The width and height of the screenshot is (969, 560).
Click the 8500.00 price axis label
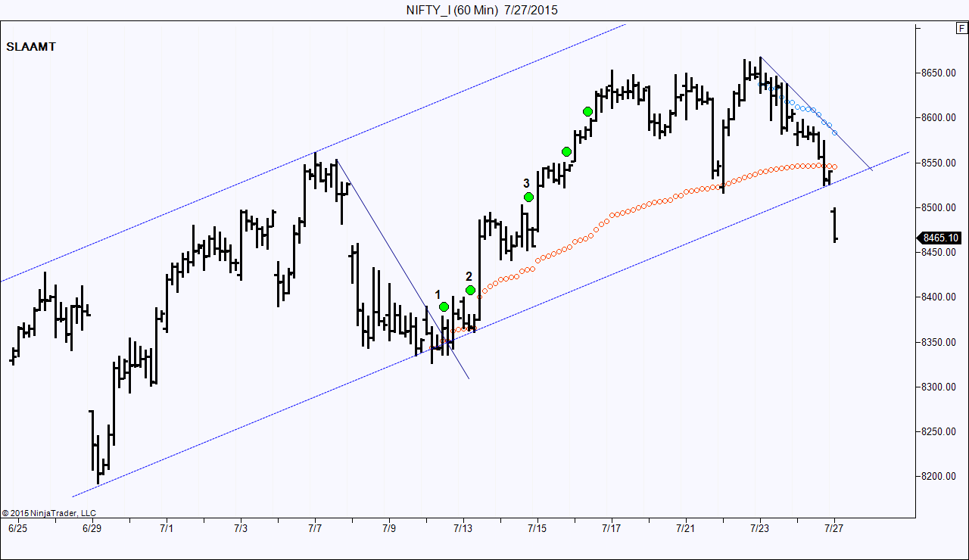(x=939, y=207)
